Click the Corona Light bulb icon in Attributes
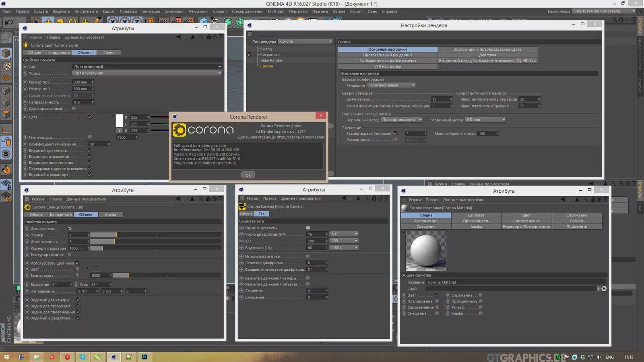Image resolution: width=644 pixels, height=362 pixels. pyautogui.click(x=26, y=45)
